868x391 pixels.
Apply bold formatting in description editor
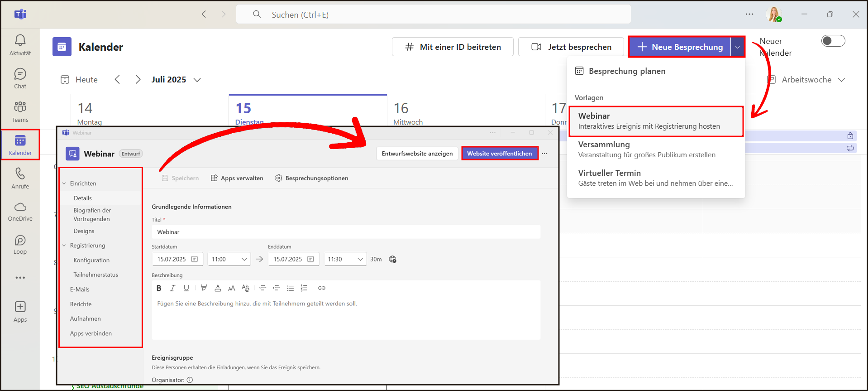tap(159, 288)
